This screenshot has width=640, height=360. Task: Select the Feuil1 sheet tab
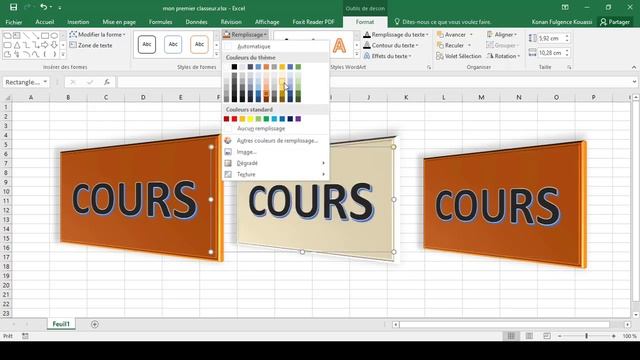[x=61, y=324]
